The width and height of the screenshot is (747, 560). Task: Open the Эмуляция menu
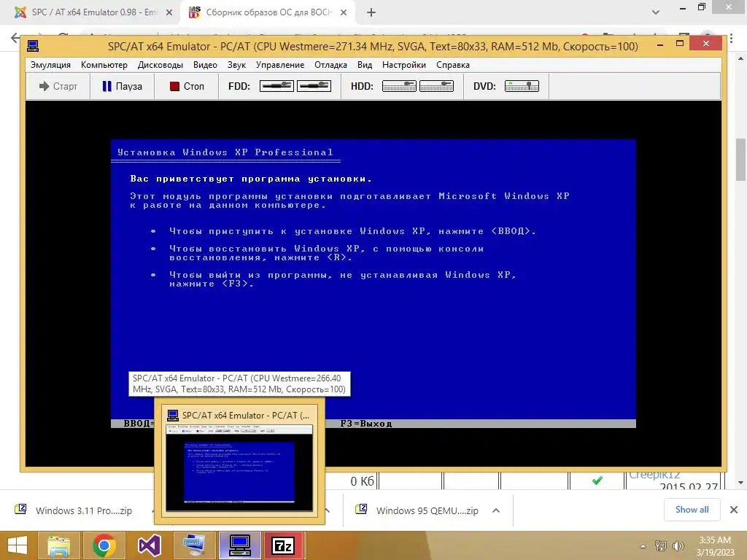50,65
